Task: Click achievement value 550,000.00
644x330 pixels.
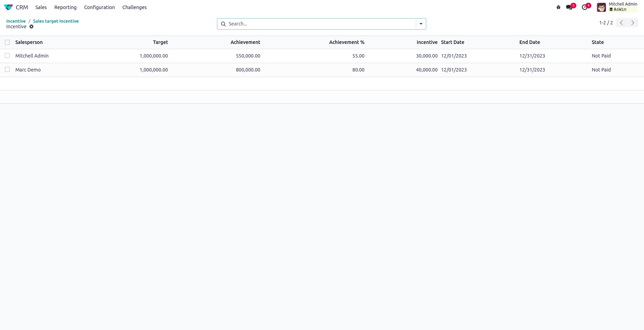Action: pyautogui.click(x=248, y=56)
